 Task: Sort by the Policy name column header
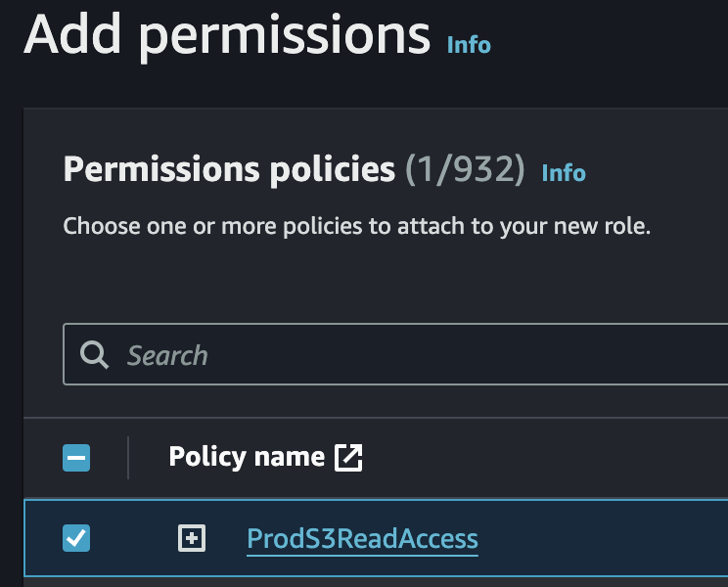point(247,457)
